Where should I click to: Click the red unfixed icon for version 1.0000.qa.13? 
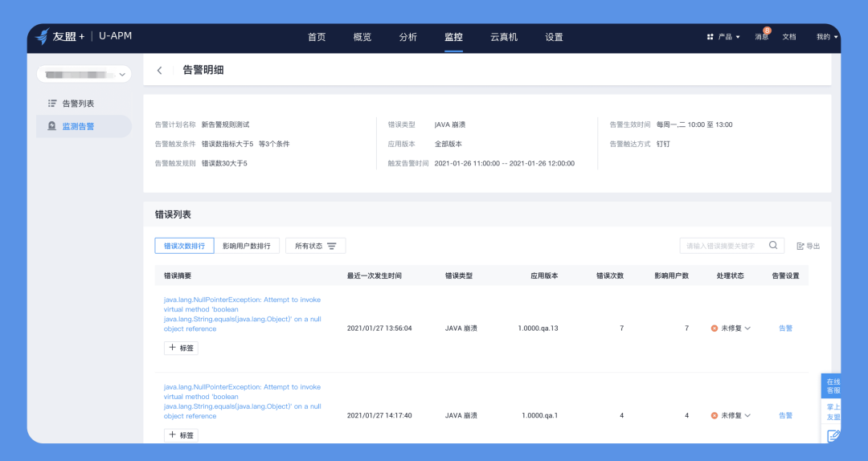pyautogui.click(x=714, y=328)
